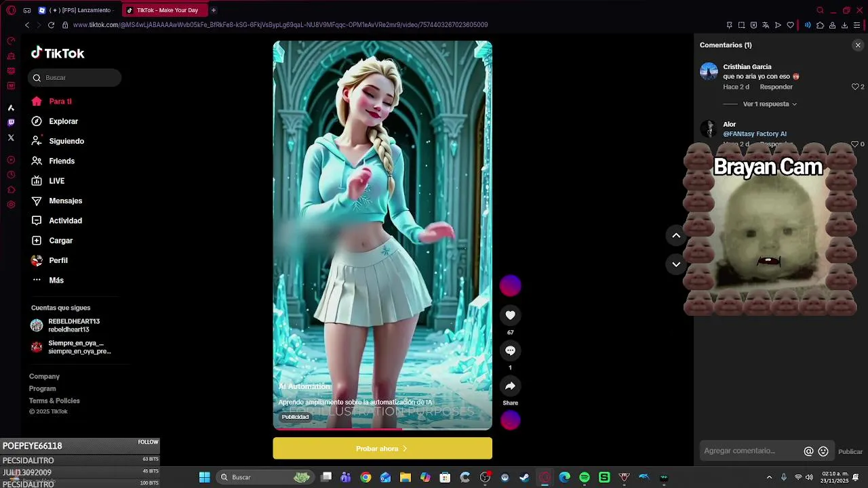The width and height of the screenshot is (868, 488).
Task: Open browser downloads icon
Action: (844, 25)
